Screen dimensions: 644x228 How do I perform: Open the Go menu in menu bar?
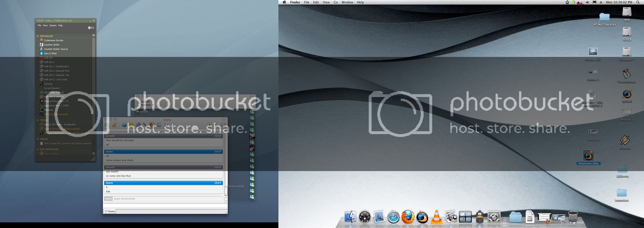tap(336, 2)
